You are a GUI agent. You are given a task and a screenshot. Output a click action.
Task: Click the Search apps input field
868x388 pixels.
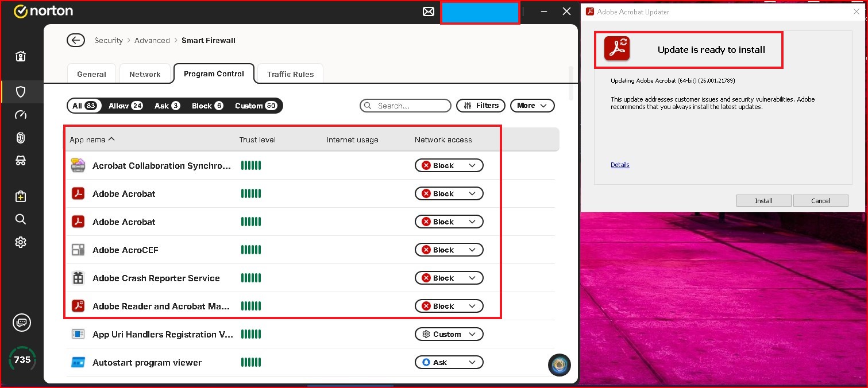click(x=406, y=106)
